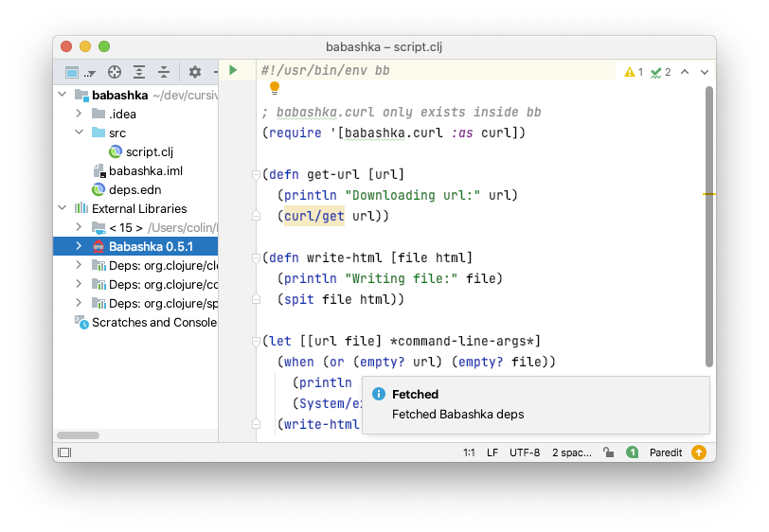Screen dimensions: 769x532
Task: Click the 1:1 cursor position indicator
Action: [469, 452]
